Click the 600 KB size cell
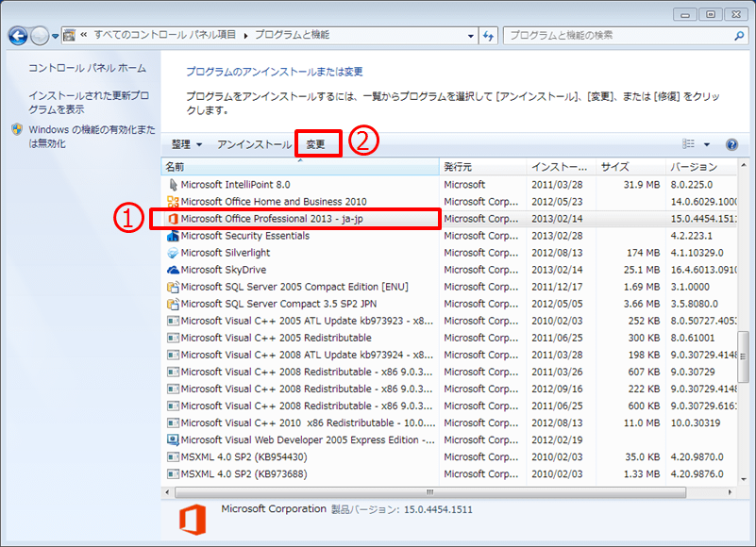Viewport: 756px width, 547px height. (644, 406)
